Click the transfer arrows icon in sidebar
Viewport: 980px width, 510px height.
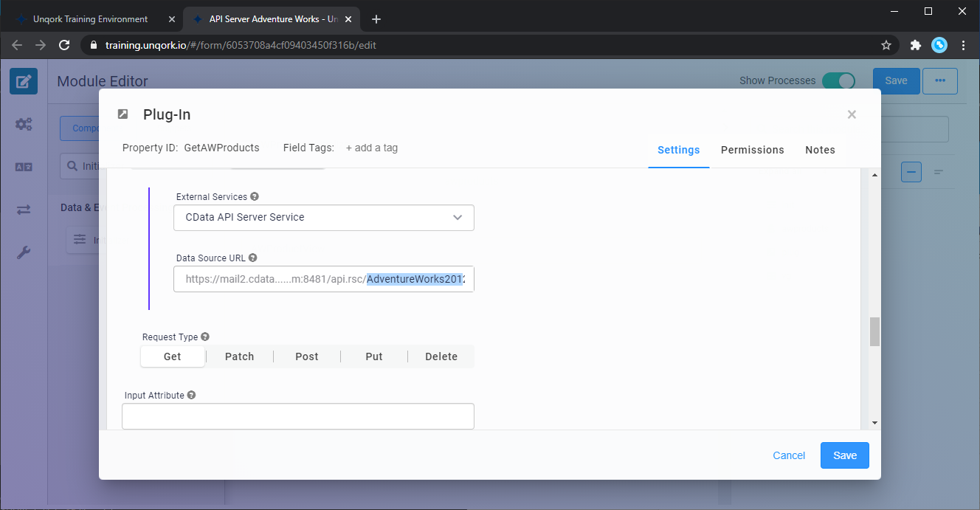click(x=24, y=210)
